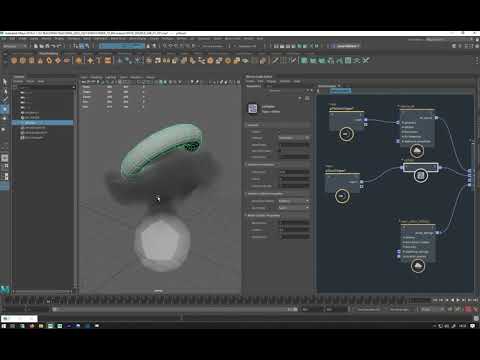Create a polygon cylinder from the shelf

pyautogui.click(x=32, y=60)
